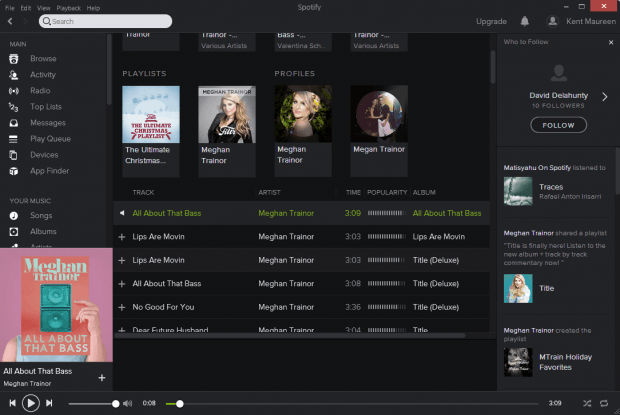Open the Traces album in feed
Viewport: 620px width, 415px height.
tap(518, 191)
